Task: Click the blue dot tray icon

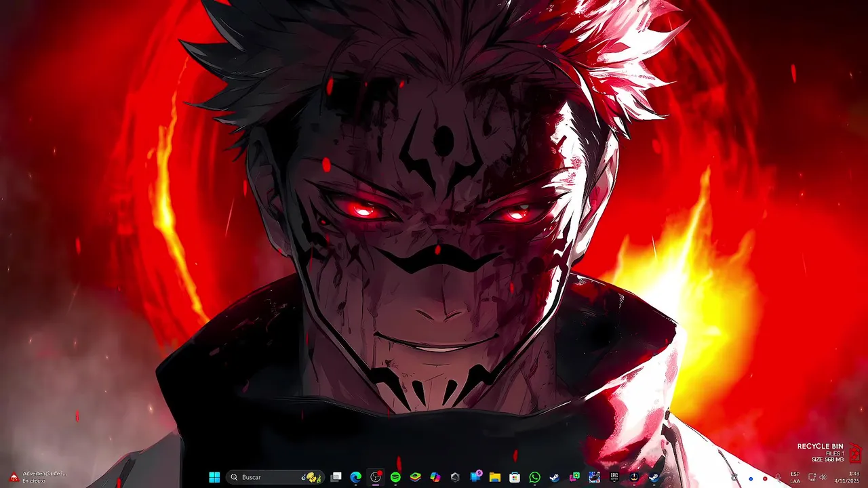Action: pos(751,479)
